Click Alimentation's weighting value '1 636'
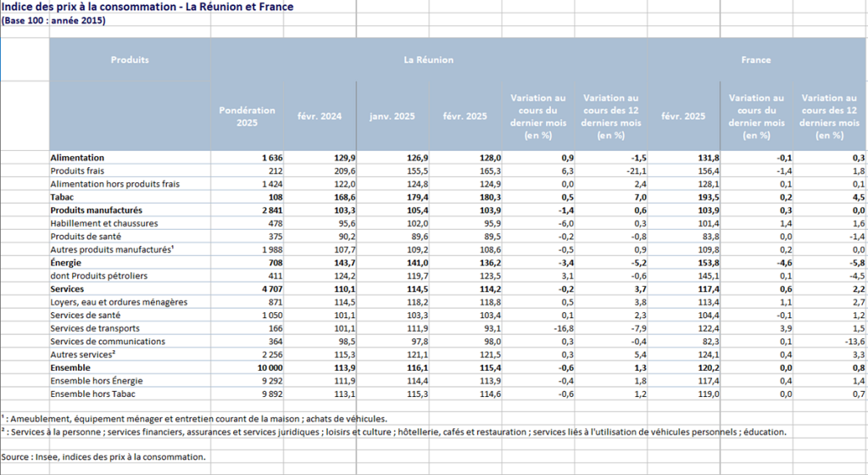868x475 pixels. (x=272, y=158)
